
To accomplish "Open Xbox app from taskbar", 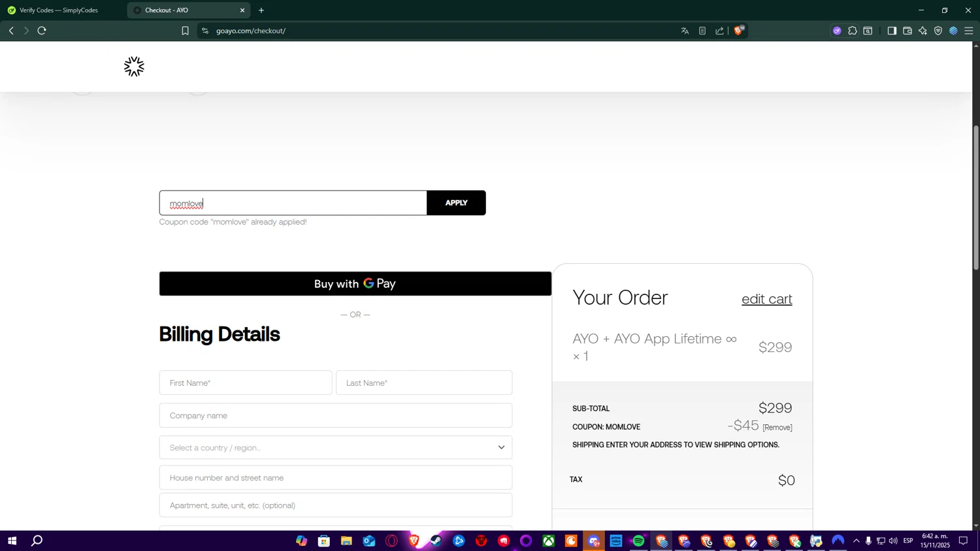I will point(549,541).
